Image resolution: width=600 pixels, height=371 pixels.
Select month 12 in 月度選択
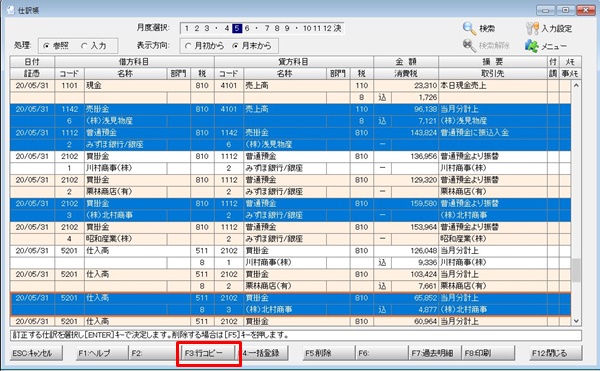coord(327,28)
